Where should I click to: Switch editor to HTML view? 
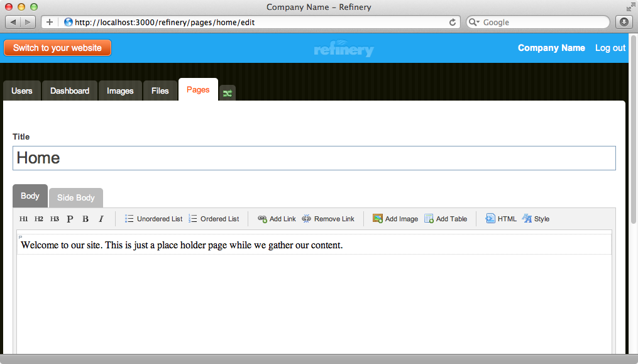[x=500, y=219]
